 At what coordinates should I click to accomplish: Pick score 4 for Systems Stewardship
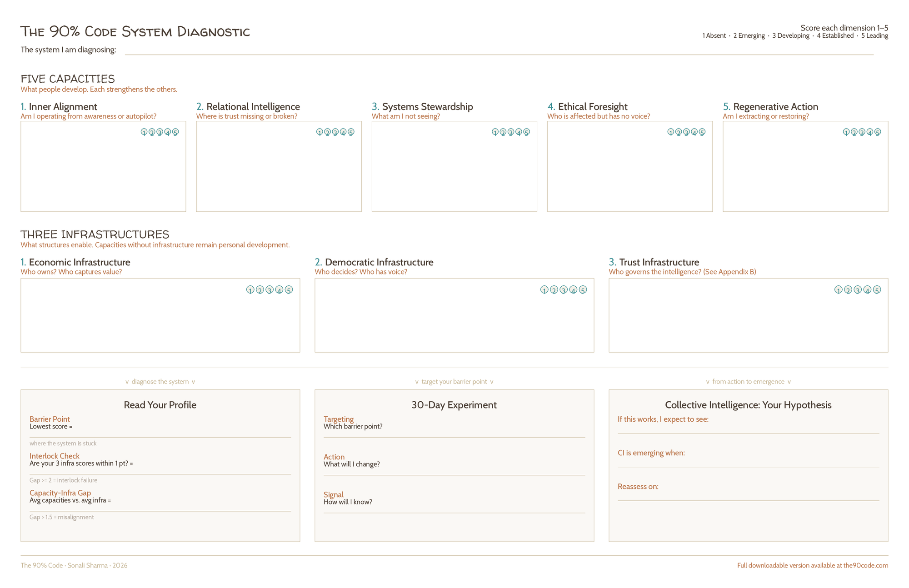click(519, 132)
